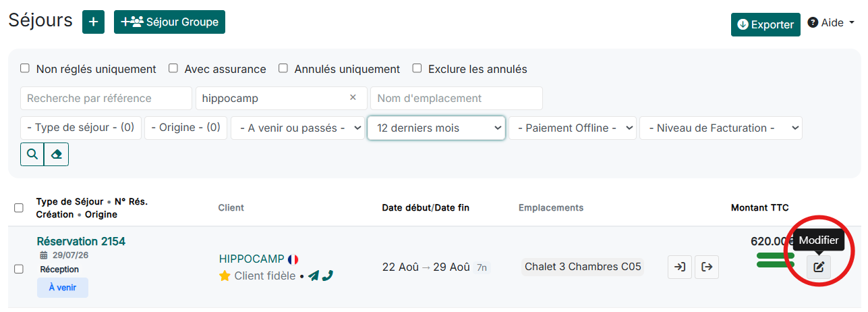Open the 12 derniers mois dropdown

[436, 128]
